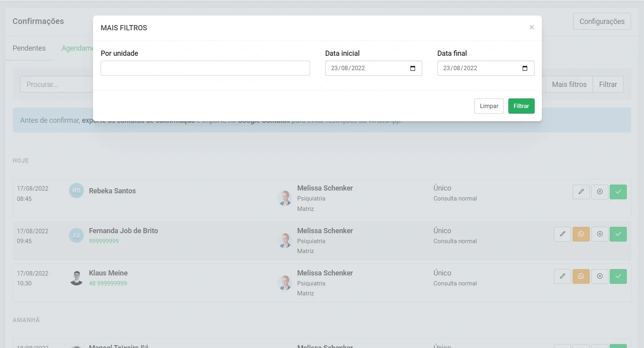
Task: Click the Filtrar button on the toolbar
Action: [x=608, y=85]
